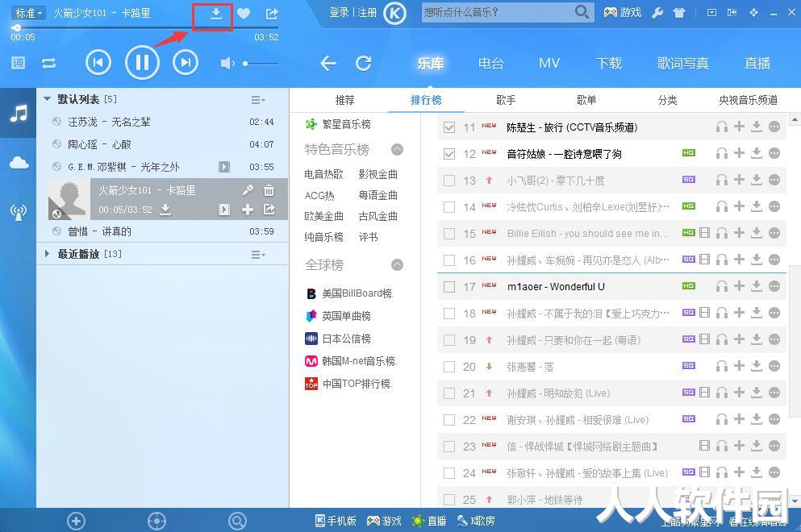Check song 13 小飞哥 零下几十度
Screen dimensions: 801x532
pyautogui.click(x=449, y=181)
